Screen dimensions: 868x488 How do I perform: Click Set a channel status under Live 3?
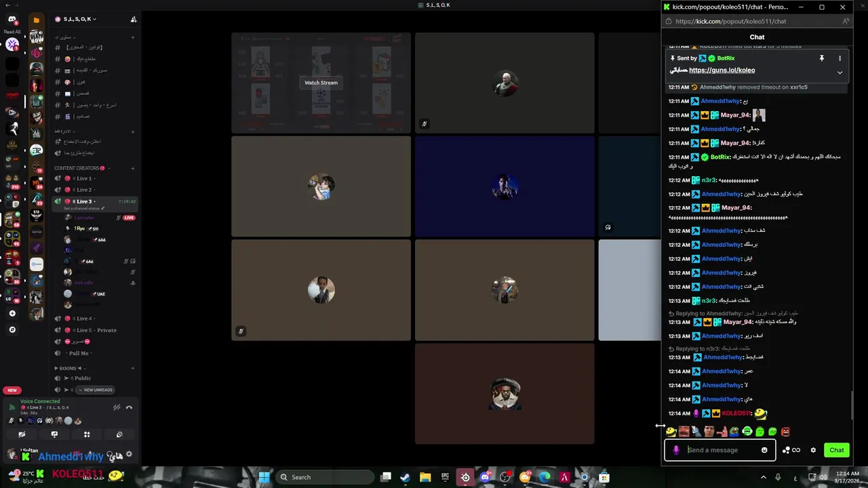click(x=84, y=208)
